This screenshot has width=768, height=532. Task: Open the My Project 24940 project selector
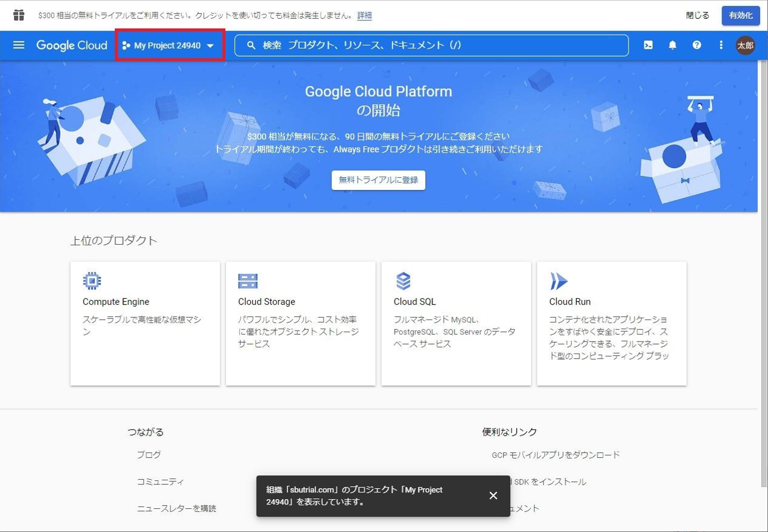(x=169, y=45)
